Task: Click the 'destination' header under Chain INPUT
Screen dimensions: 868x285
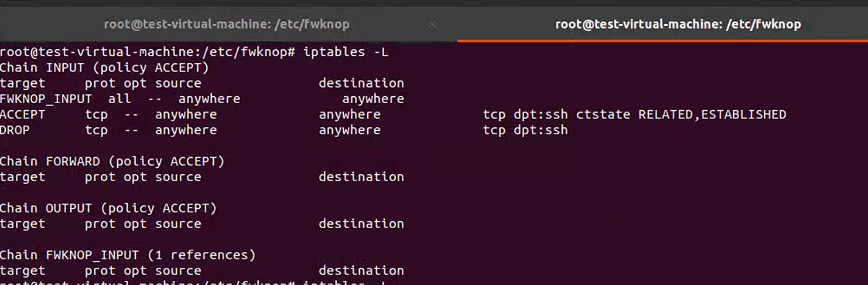Action: tap(361, 83)
